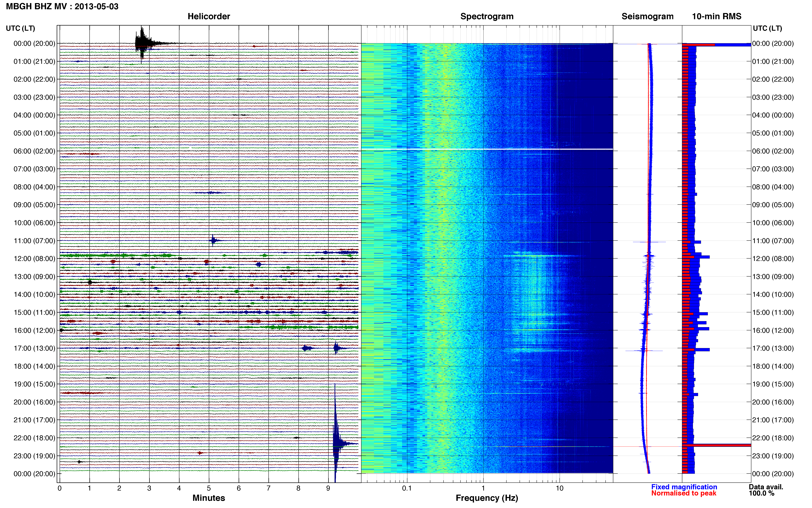
Task: Click the left '17:00 (13:00)' time label
Action: click(34, 348)
